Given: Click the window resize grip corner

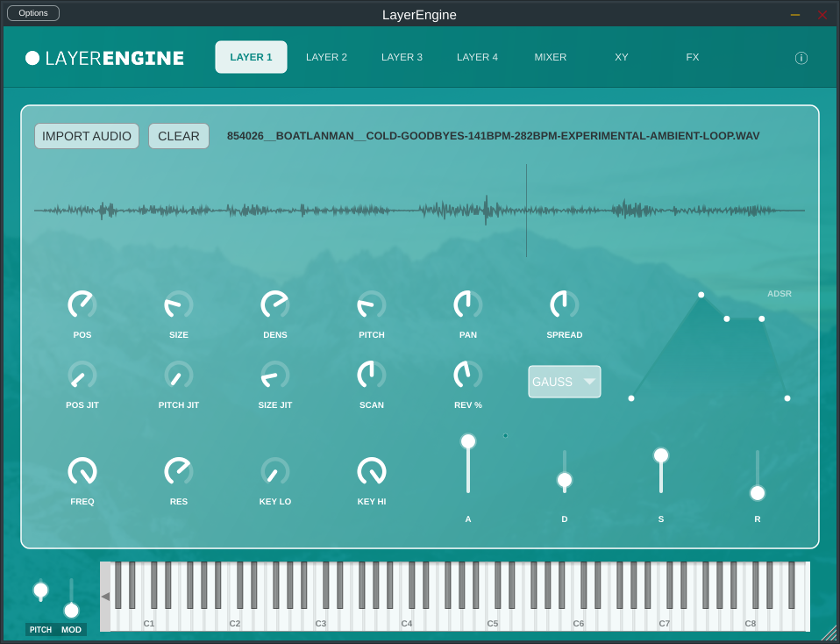Looking at the screenshot, I should 829,633.
